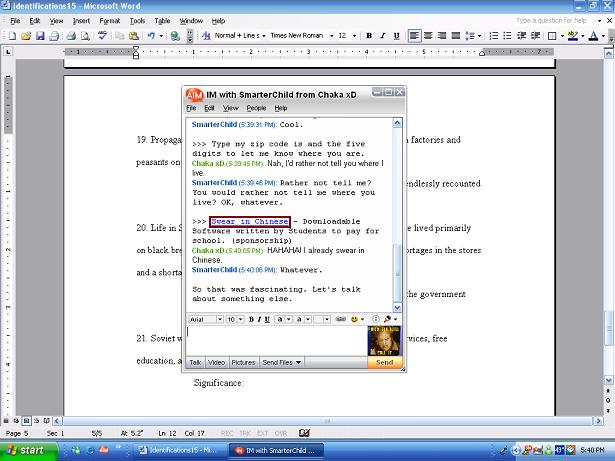Create a new blank Word document
This screenshot has height=461, width=615.
[x=12, y=36]
